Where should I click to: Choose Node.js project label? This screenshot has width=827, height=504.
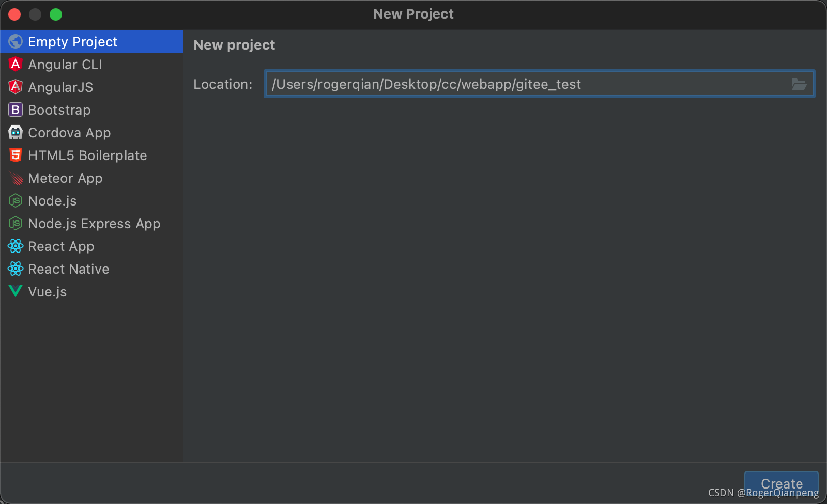[x=52, y=201]
